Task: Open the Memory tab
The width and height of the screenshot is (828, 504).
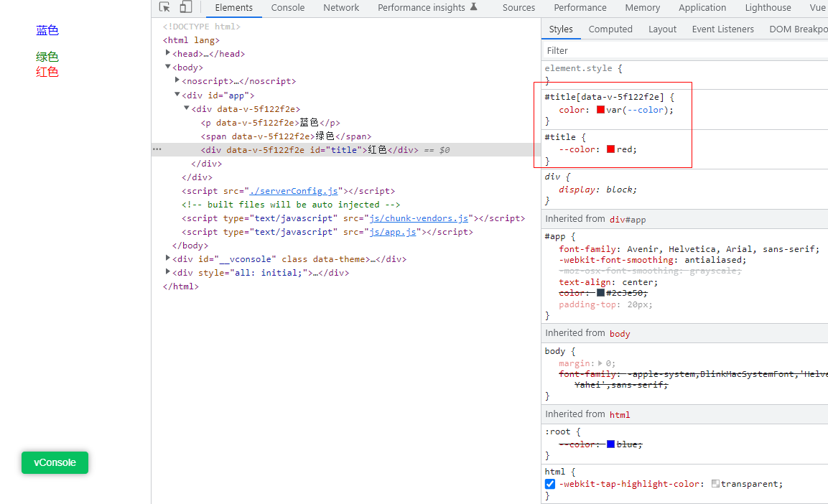Action: point(643,7)
